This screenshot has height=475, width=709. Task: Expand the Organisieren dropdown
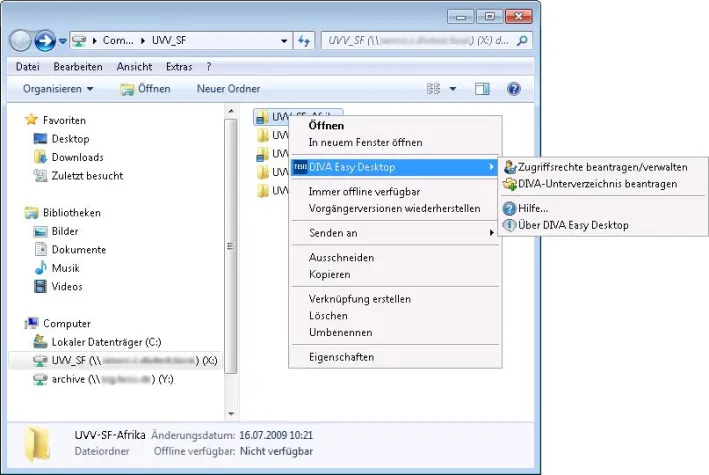click(58, 89)
